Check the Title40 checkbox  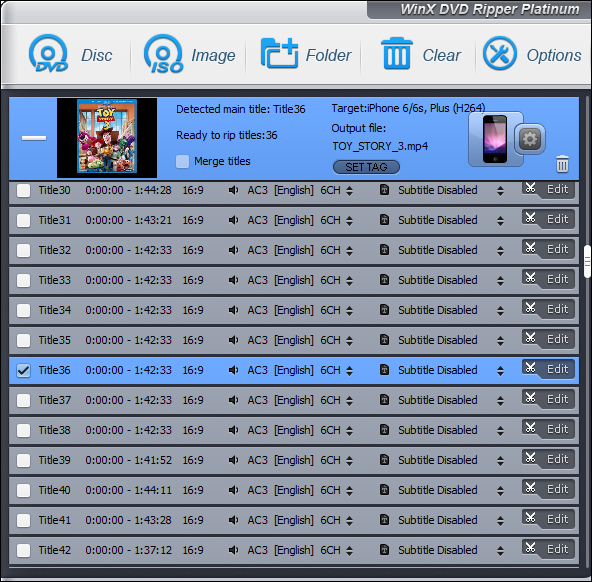coord(24,491)
